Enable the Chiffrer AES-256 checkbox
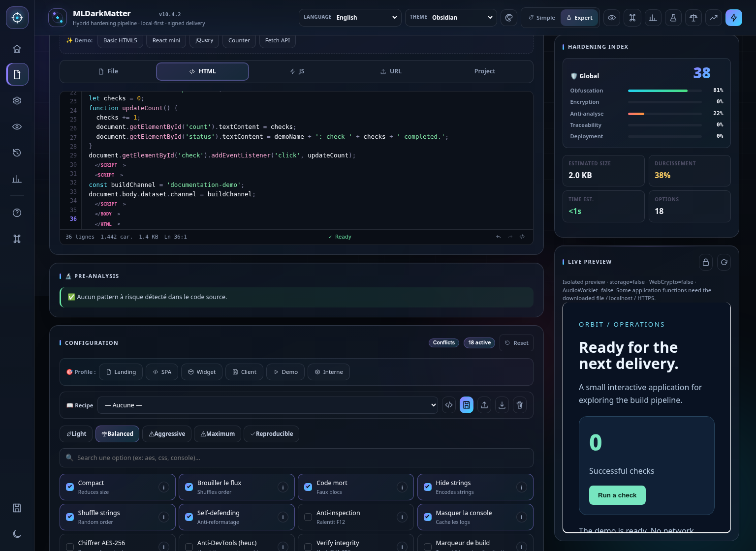 tap(70, 547)
